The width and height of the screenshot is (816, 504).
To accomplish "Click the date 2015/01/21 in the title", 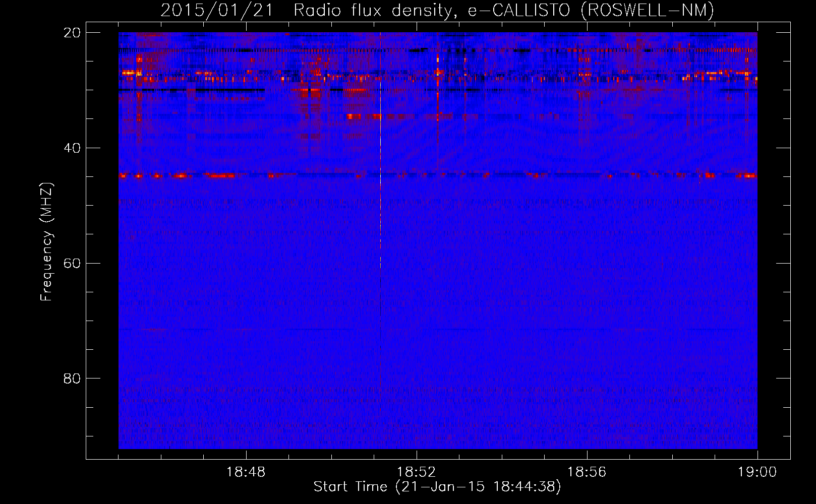I will 217,10.
